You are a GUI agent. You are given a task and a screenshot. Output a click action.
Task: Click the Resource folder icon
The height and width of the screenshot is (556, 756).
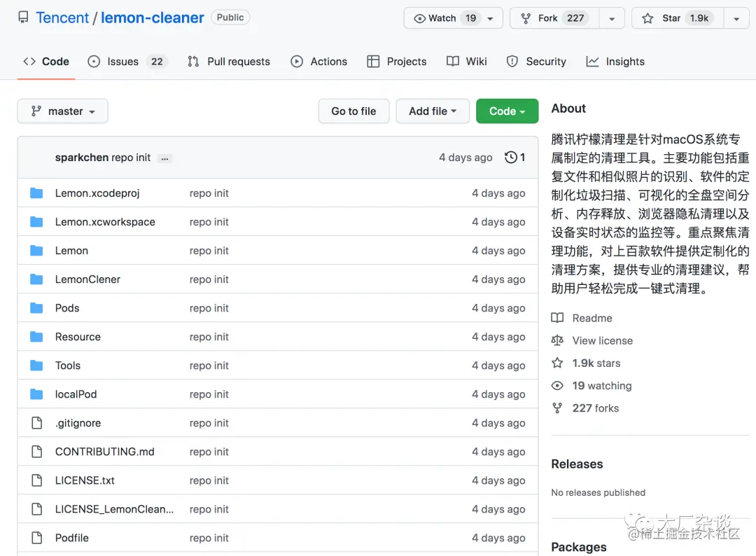pos(36,337)
